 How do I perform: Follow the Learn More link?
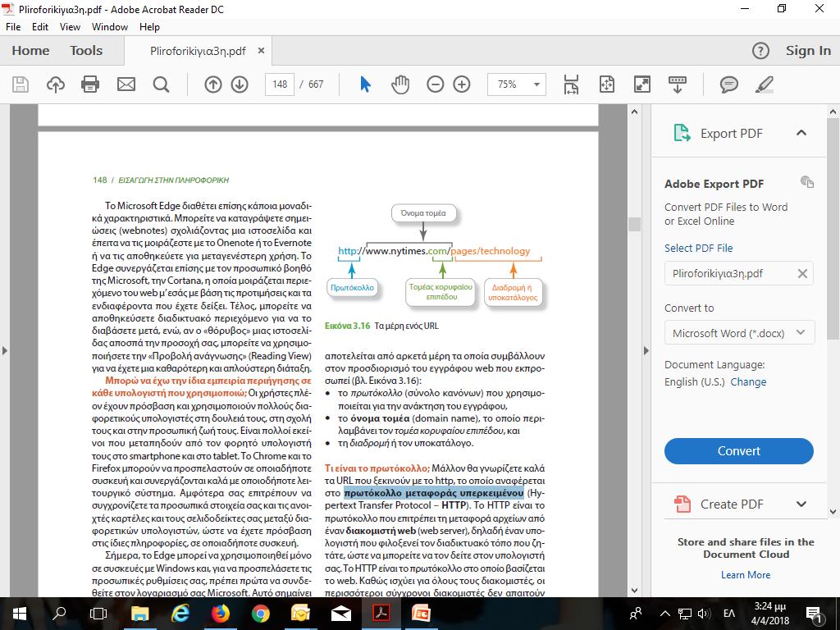tap(746, 575)
